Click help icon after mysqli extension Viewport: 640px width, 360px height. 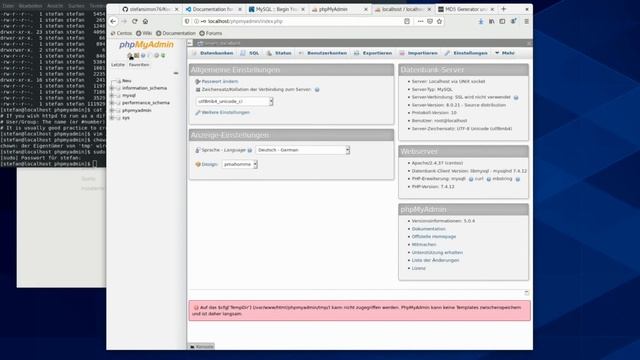pos(471,179)
